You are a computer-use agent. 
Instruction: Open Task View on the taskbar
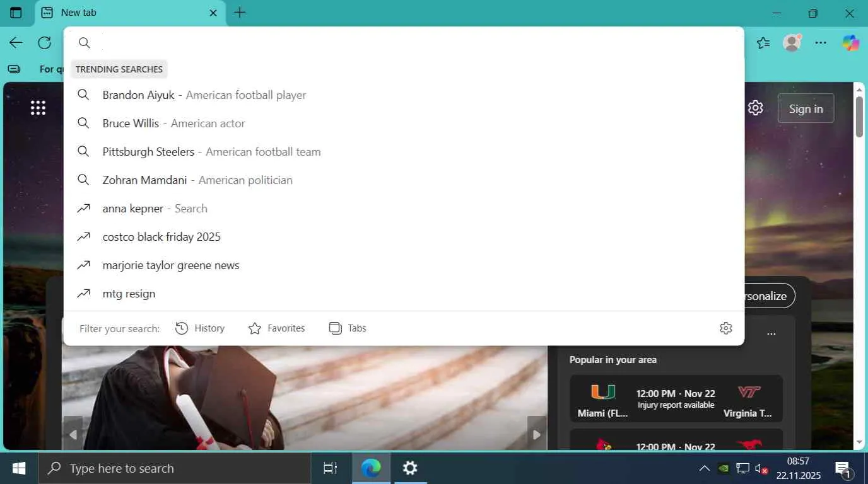point(331,468)
